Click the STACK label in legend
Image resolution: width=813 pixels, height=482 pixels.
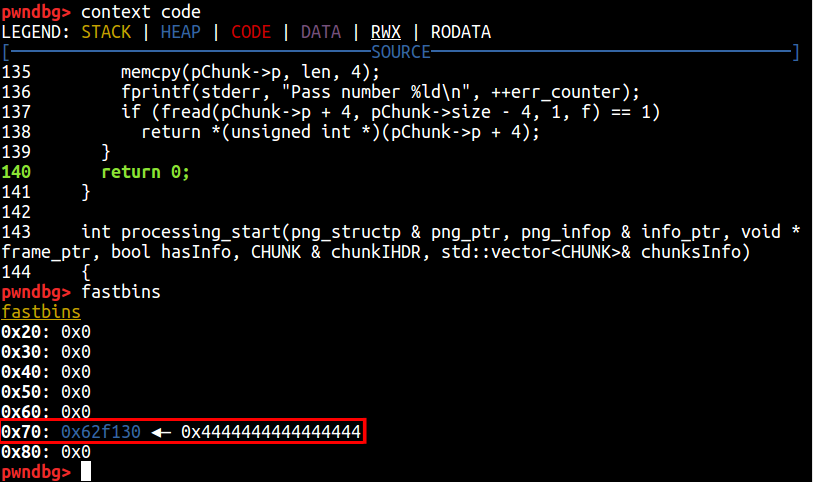click(106, 32)
